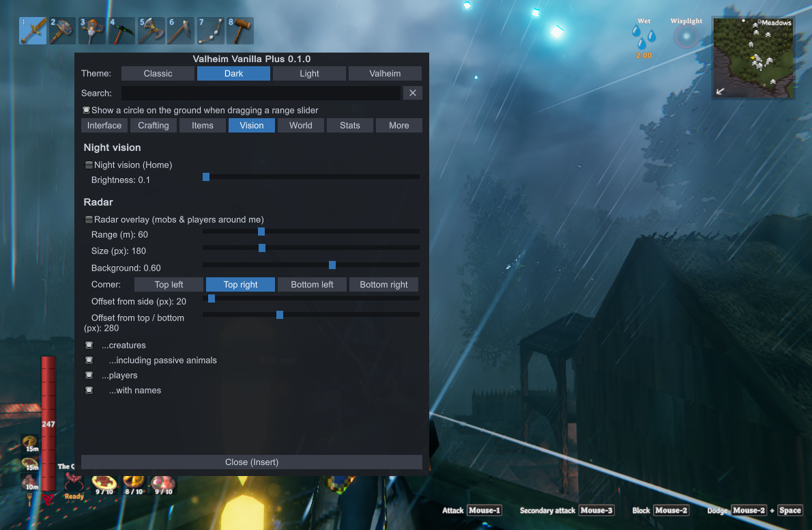The width and height of the screenshot is (812, 530).
Task: Click the Size (px) slider
Action: coord(310,248)
